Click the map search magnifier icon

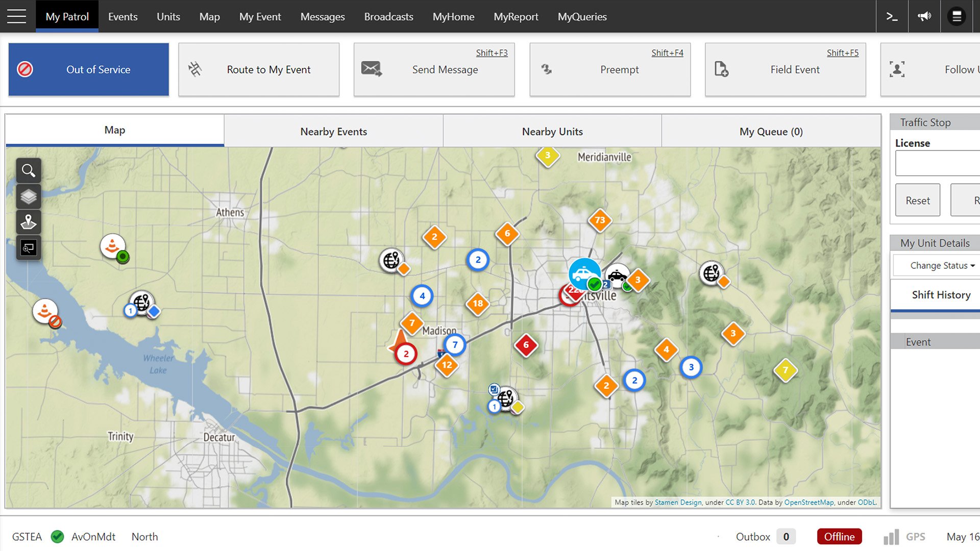coord(29,171)
